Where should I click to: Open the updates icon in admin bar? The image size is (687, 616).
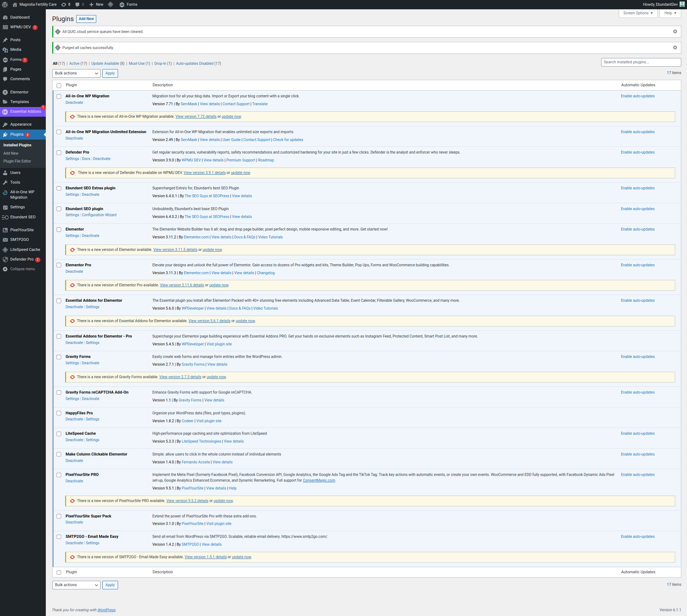pos(64,5)
